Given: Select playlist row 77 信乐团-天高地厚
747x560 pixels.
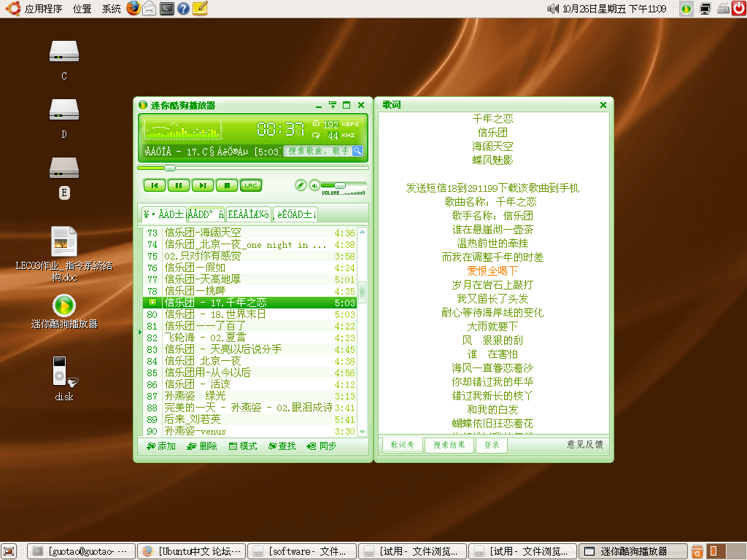Looking at the screenshot, I should 250,279.
